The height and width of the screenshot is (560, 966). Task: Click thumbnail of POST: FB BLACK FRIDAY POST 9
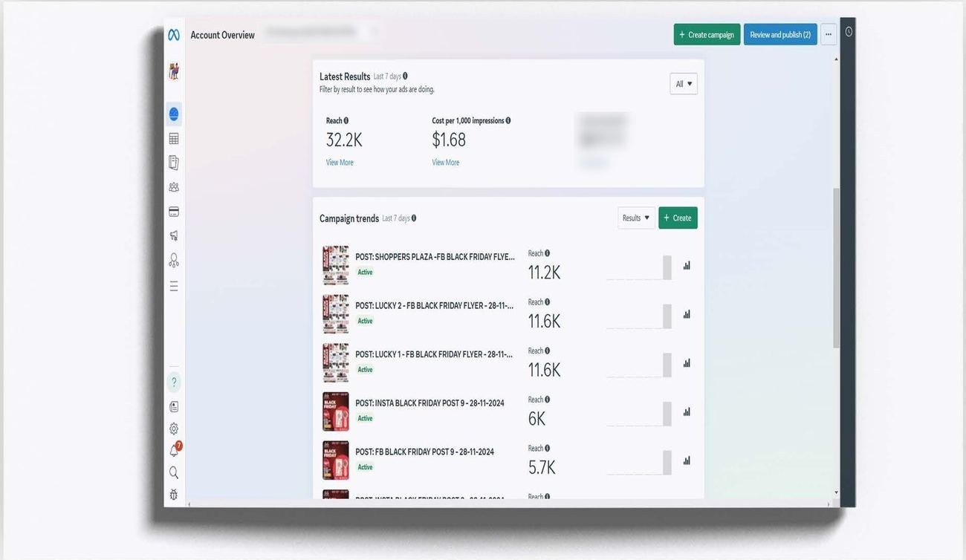(x=336, y=460)
